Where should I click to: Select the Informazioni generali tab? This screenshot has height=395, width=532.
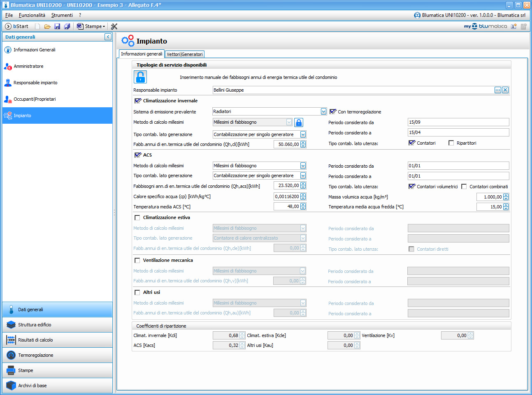(x=142, y=54)
